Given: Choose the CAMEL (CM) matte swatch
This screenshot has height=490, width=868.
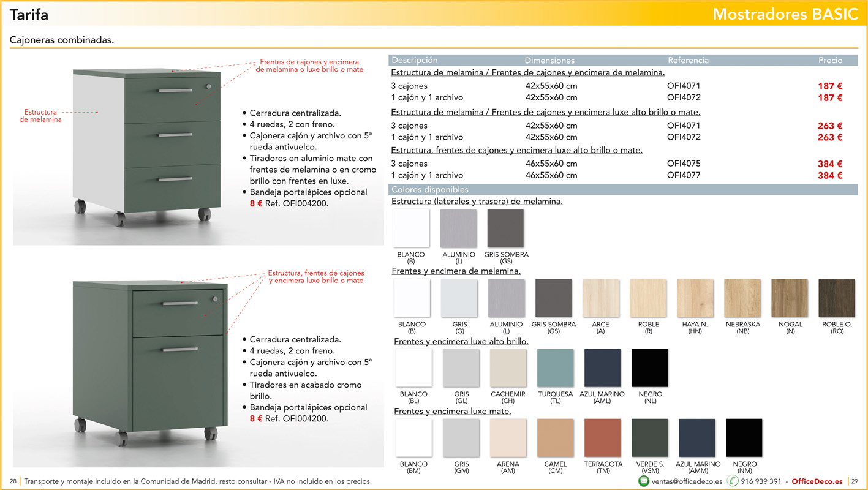Looking at the screenshot, I should click(556, 438).
